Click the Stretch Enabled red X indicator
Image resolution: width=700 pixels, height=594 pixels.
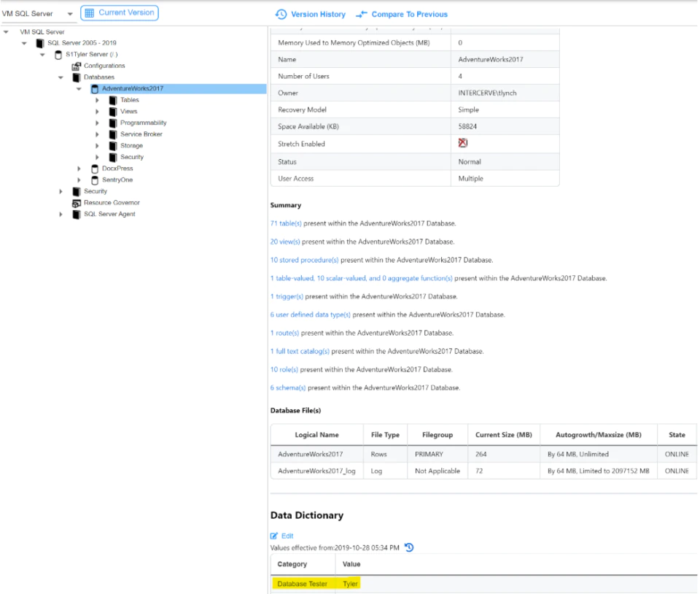tap(462, 143)
